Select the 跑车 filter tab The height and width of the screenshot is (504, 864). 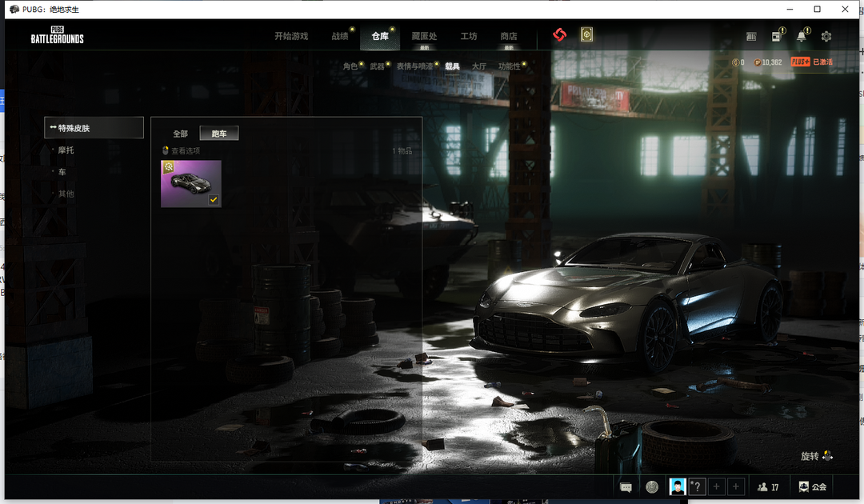tap(219, 134)
